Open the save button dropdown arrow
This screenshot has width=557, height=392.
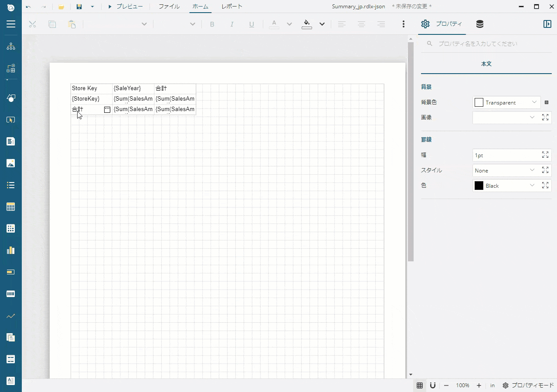[x=92, y=7]
